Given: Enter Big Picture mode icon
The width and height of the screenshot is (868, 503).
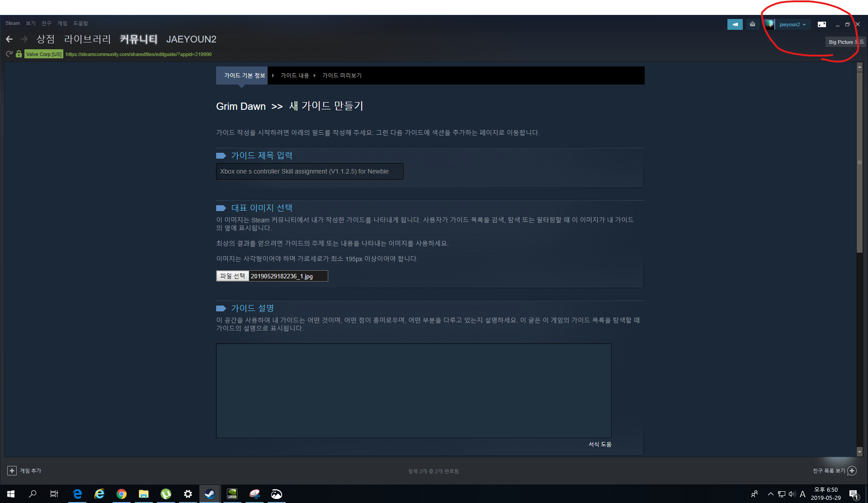Looking at the screenshot, I should click(x=821, y=24).
